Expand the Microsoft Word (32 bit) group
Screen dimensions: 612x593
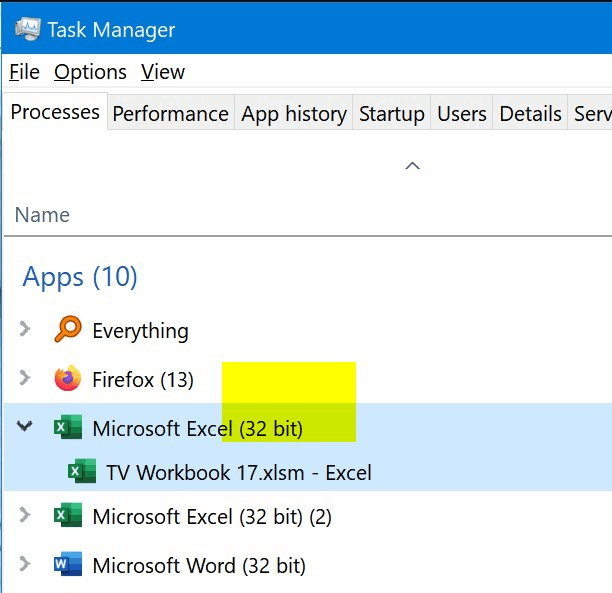pyautogui.click(x=25, y=563)
